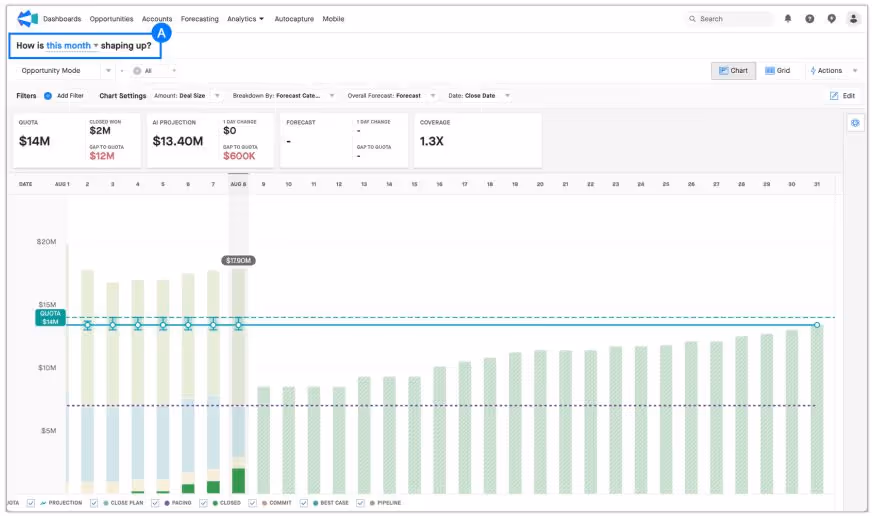Click the location pin icon in header
This screenshot has width=872, height=516.
tap(831, 18)
